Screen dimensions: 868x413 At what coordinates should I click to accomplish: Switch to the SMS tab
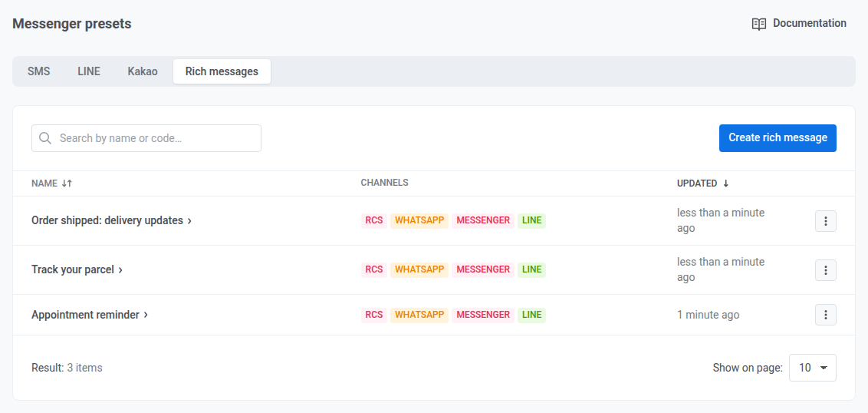click(x=39, y=71)
